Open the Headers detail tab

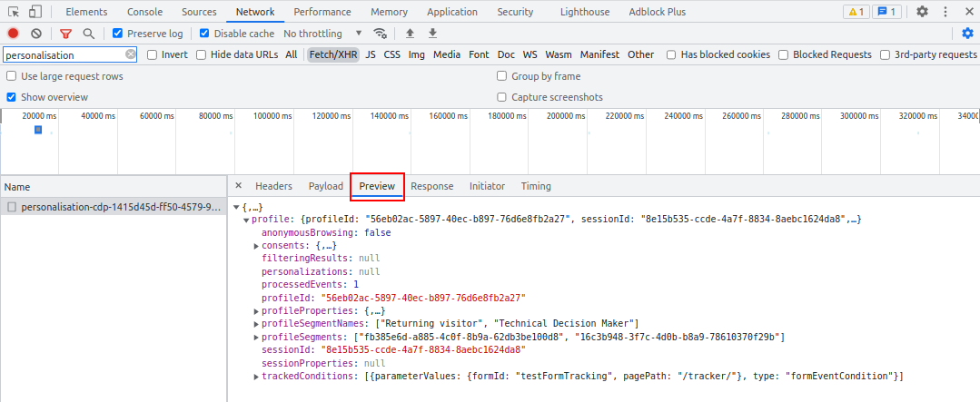coord(273,186)
